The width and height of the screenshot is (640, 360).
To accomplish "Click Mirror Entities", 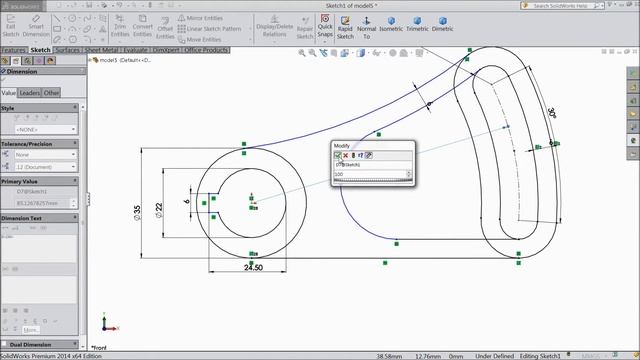I will pyautogui.click(x=200, y=18).
